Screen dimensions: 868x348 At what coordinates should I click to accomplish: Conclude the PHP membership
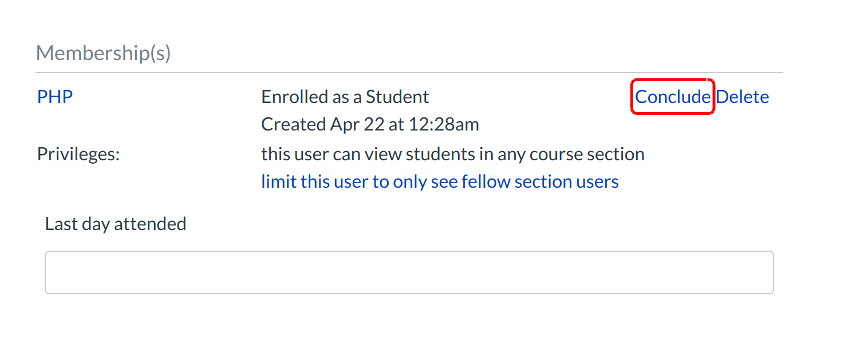673,97
